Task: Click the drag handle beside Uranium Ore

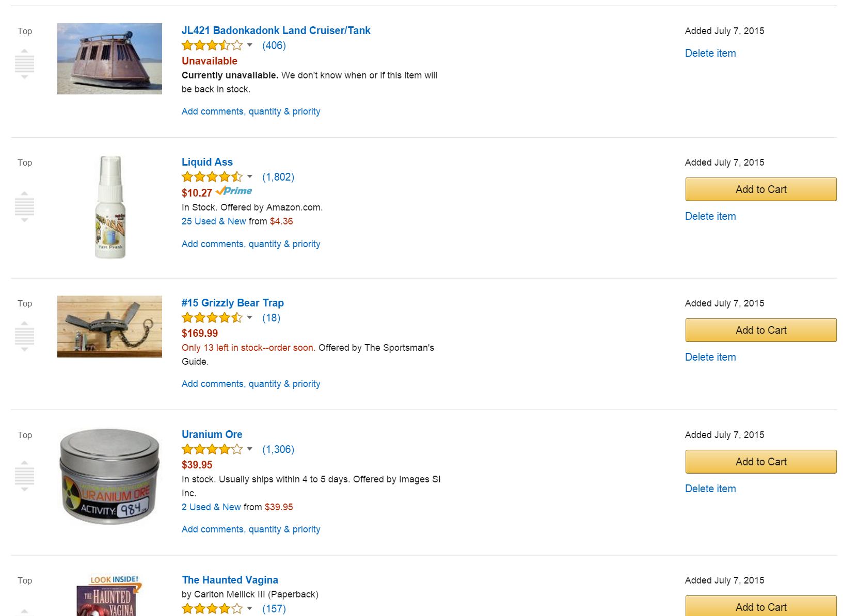Action: click(x=24, y=476)
